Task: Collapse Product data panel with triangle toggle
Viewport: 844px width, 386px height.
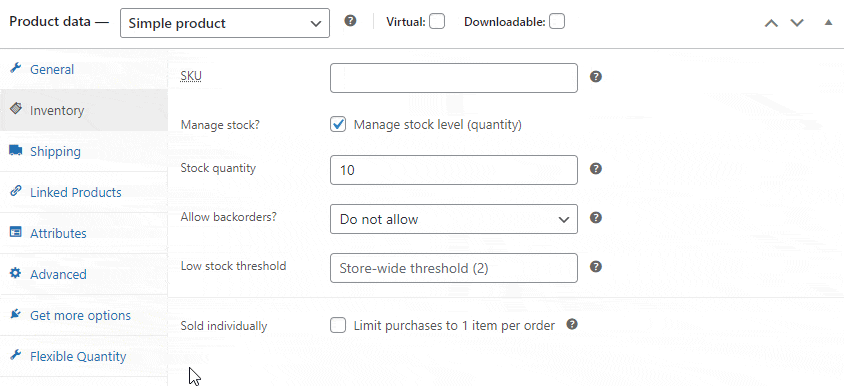Action: [x=828, y=23]
